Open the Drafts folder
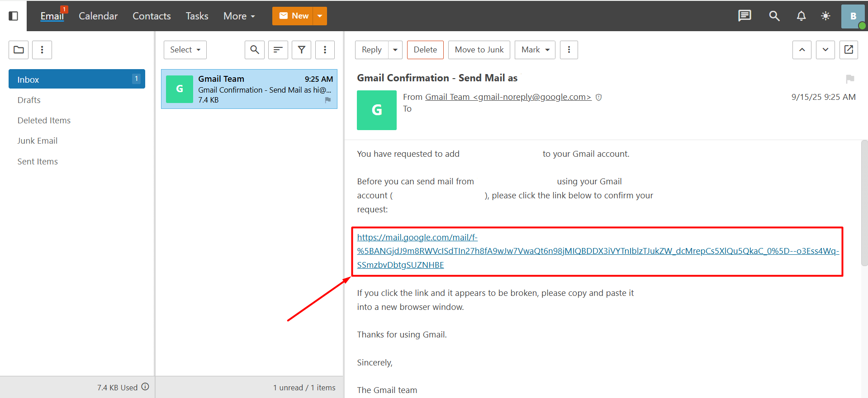868x398 pixels. pos(29,100)
